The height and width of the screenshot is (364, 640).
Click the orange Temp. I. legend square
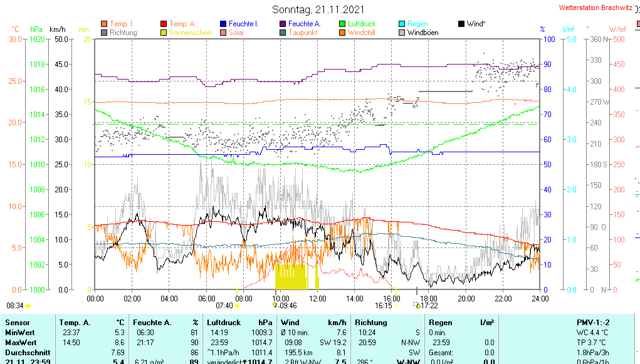click(x=104, y=24)
